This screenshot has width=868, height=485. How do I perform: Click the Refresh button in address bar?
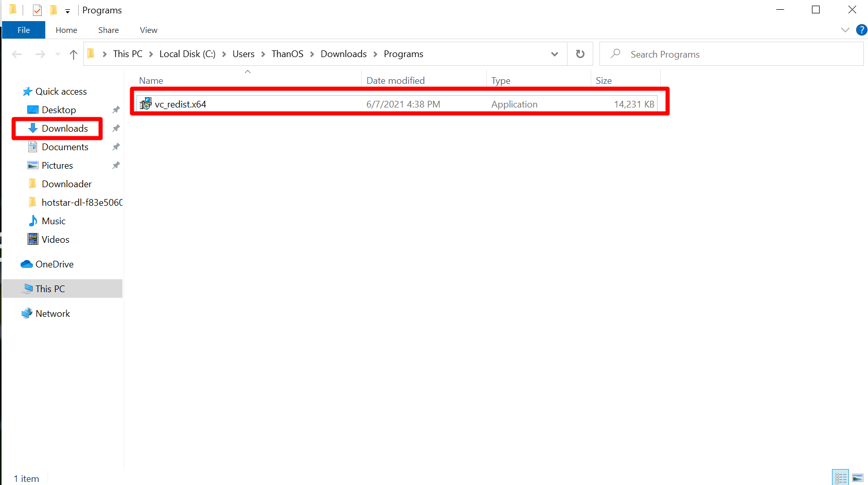pyautogui.click(x=580, y=54)
